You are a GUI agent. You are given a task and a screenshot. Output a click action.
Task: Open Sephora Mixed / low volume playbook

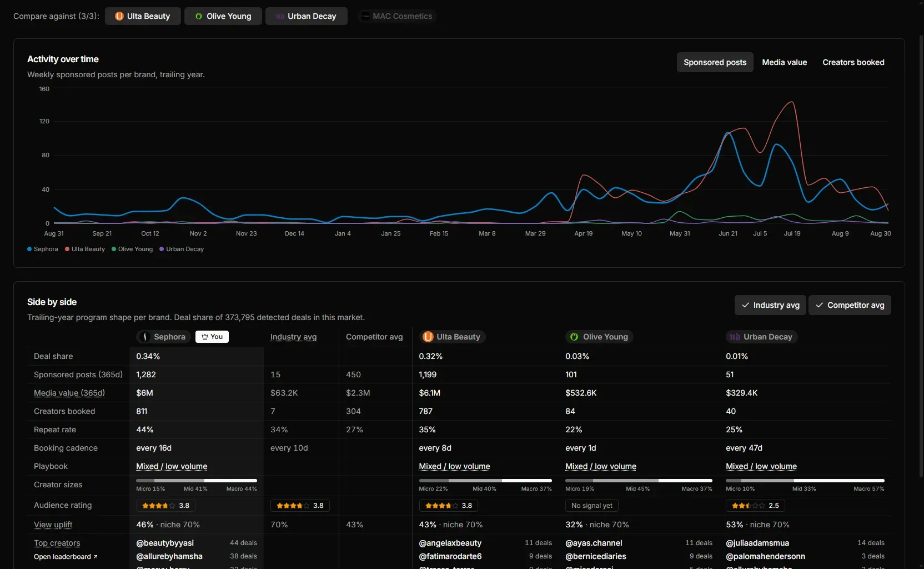click(x=172, y=466)
